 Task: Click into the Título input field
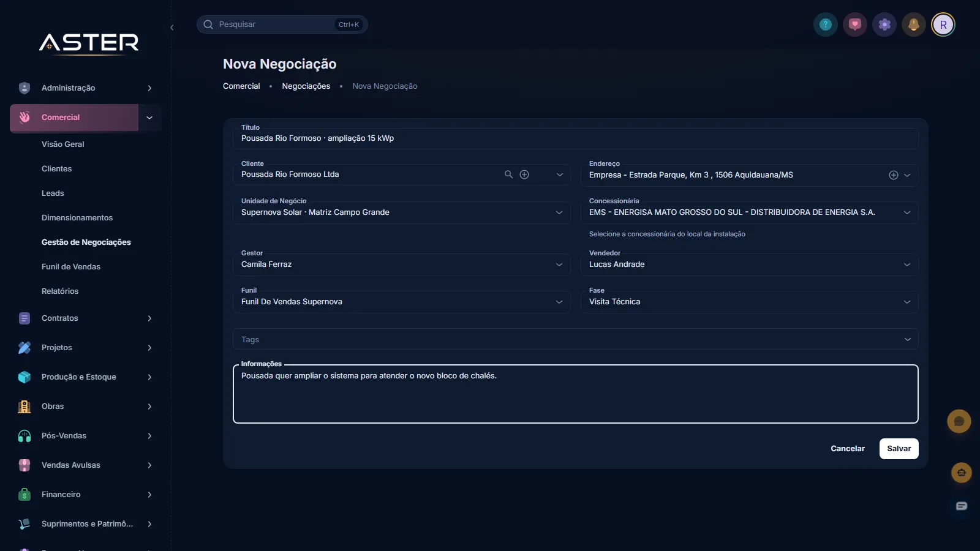click(576, 138)
